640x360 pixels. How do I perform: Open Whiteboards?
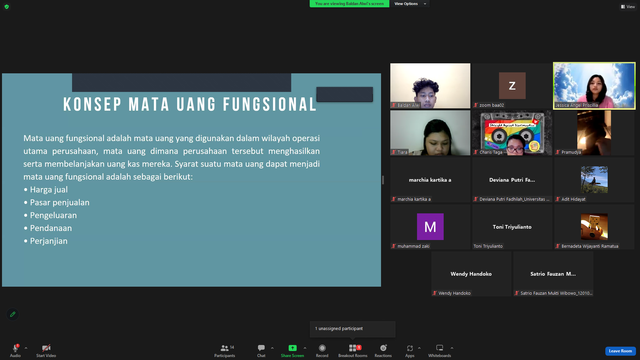[440, 350]
